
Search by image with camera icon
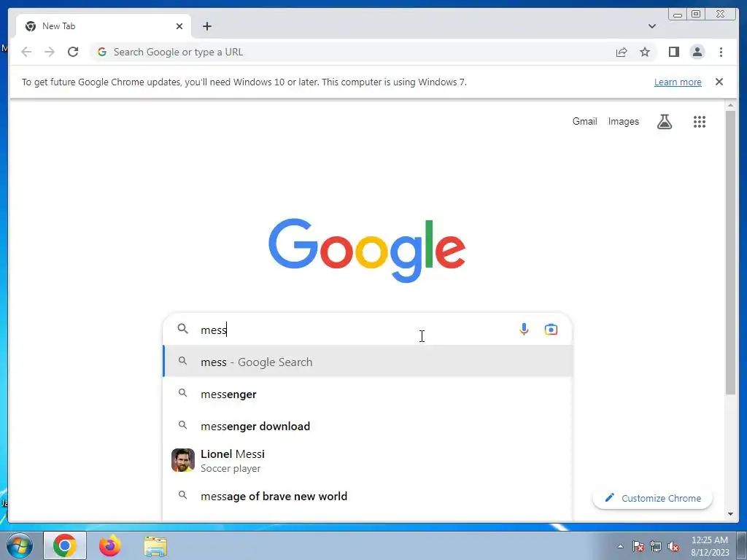(551, 330)
